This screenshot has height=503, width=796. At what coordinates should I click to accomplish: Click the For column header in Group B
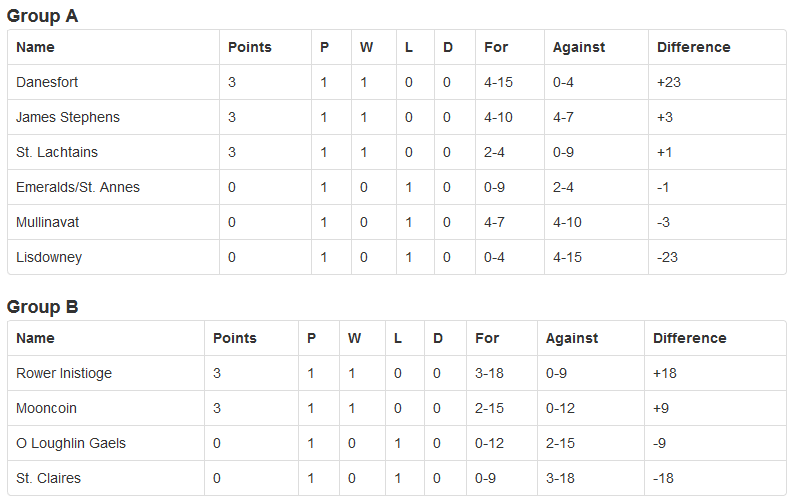tap(487, 338)
